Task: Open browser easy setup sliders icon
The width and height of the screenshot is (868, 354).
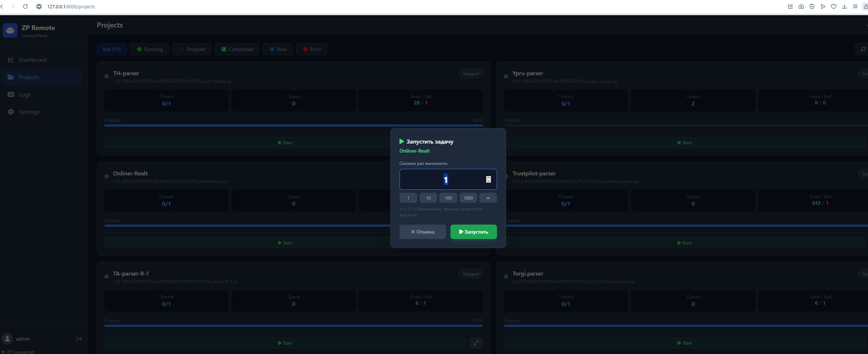Action: pos(855,7)
